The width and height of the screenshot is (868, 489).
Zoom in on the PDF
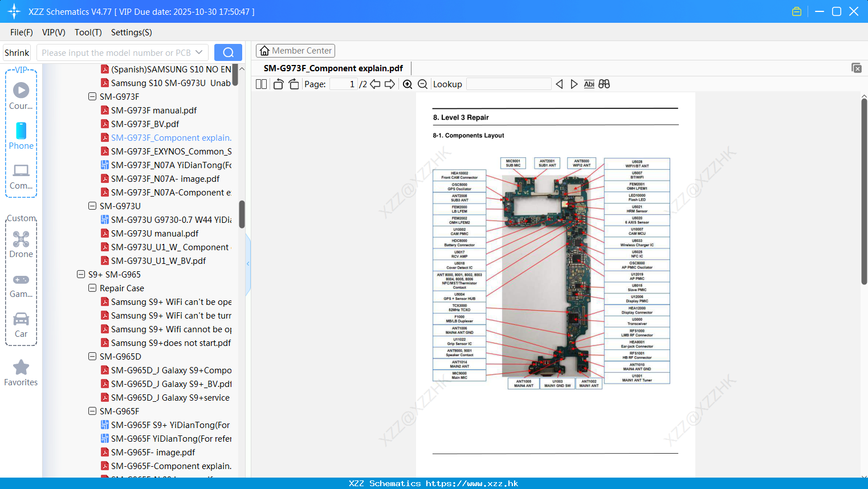[407, 84]
